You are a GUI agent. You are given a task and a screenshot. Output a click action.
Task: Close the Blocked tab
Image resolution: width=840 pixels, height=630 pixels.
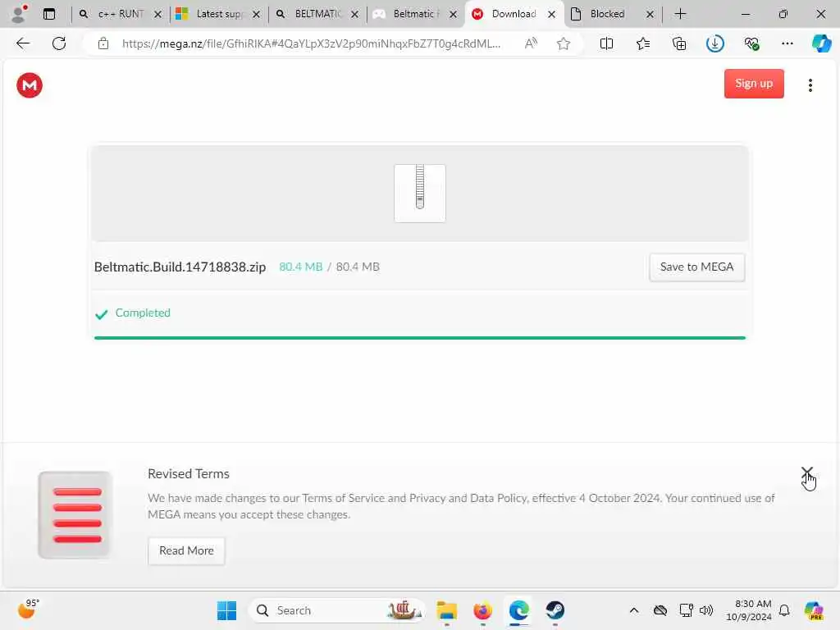click(650, 15)
